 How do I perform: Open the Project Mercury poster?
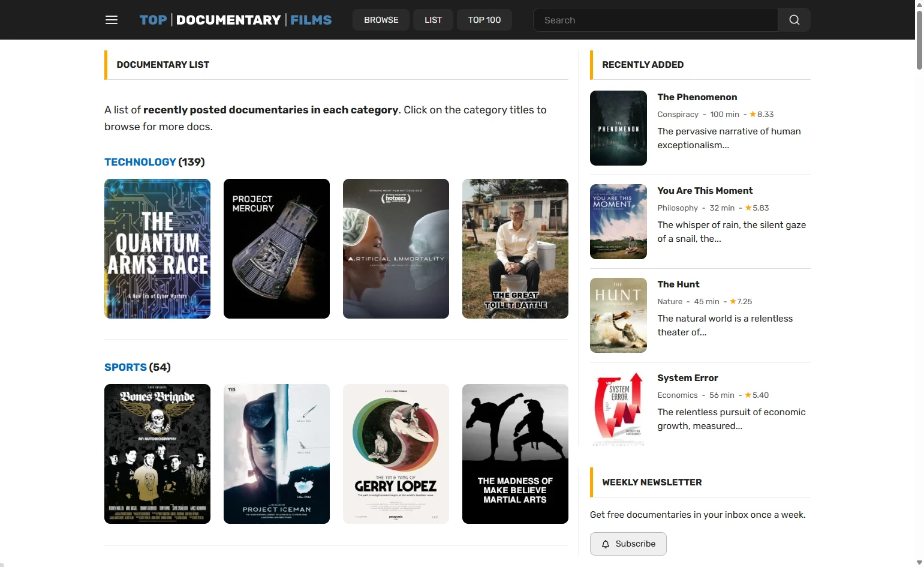(x=276, y=248)
